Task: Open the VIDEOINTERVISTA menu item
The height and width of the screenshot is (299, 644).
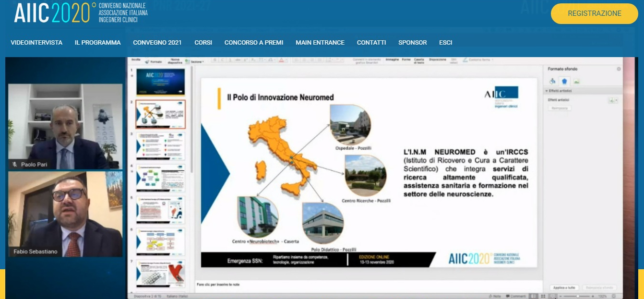Action: 36,43
